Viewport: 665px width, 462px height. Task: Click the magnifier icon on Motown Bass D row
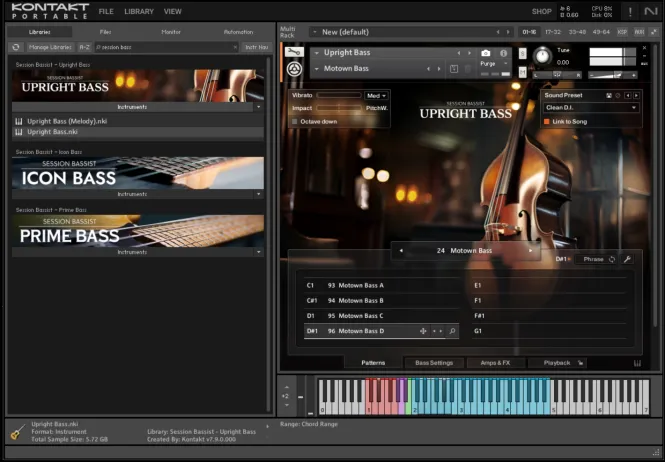click(x=453, y=331)
